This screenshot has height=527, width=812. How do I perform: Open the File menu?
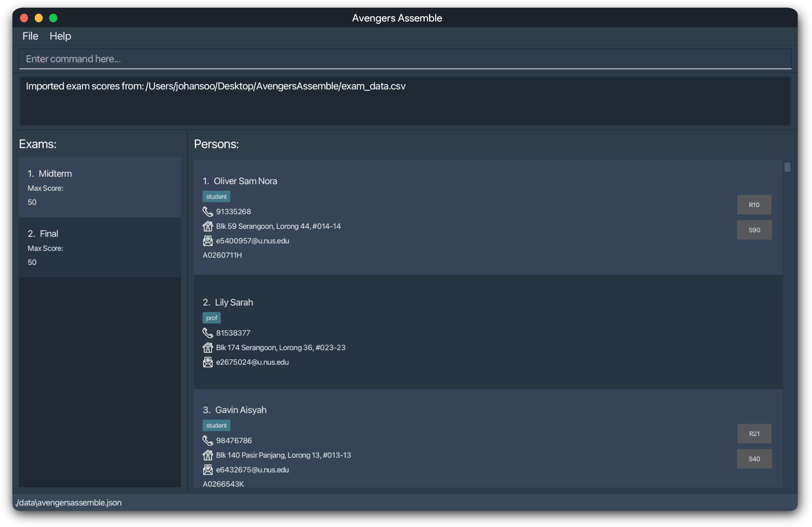tap(30, 36)
